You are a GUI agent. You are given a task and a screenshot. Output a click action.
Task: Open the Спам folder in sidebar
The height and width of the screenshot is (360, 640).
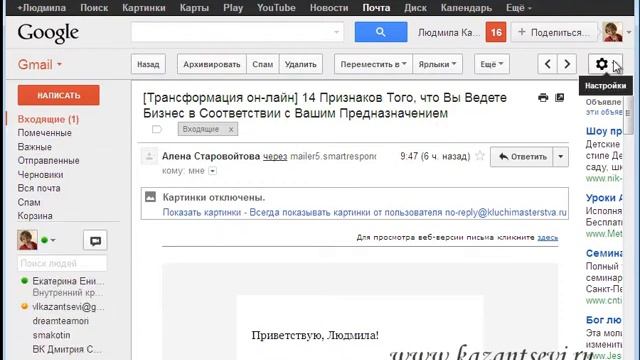[x=29, y=202]
